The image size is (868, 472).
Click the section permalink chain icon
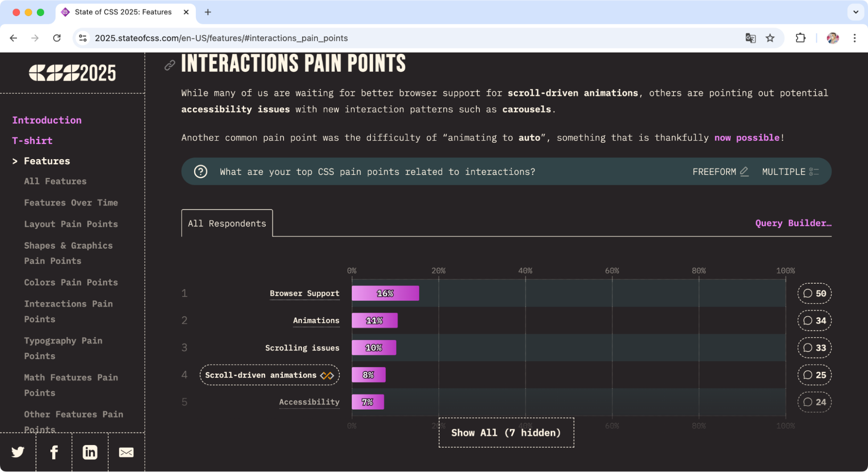tap(169, 65)
